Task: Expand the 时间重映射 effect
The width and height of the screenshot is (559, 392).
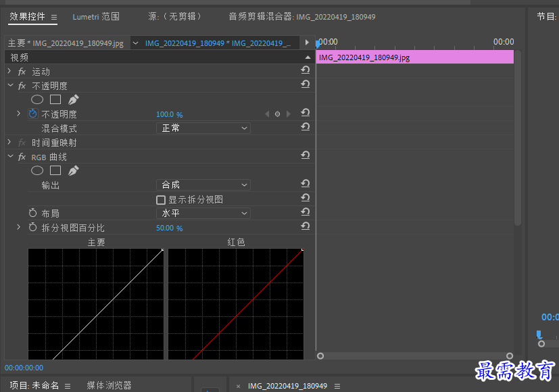Action: 9,142
